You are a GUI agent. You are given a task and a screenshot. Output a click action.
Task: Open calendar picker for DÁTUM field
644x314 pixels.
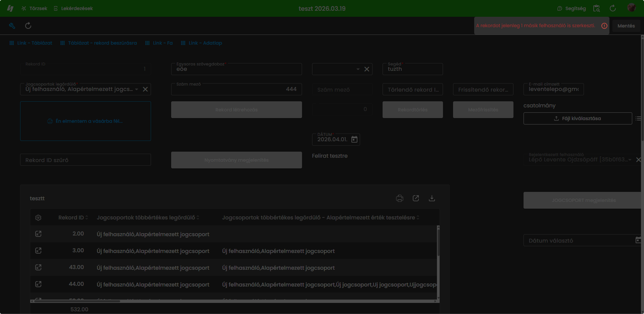click(x=354, y=139)
